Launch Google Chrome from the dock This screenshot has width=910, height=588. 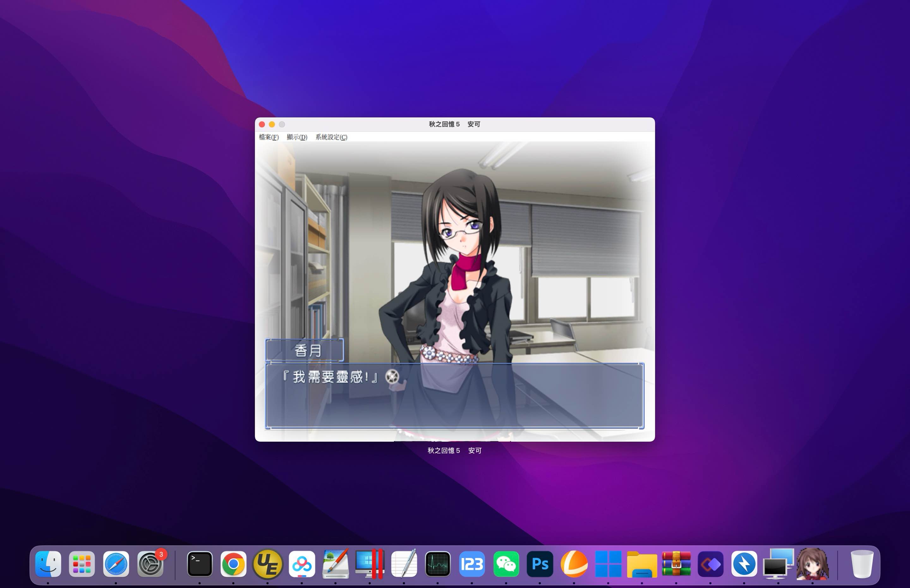[234, 564]
